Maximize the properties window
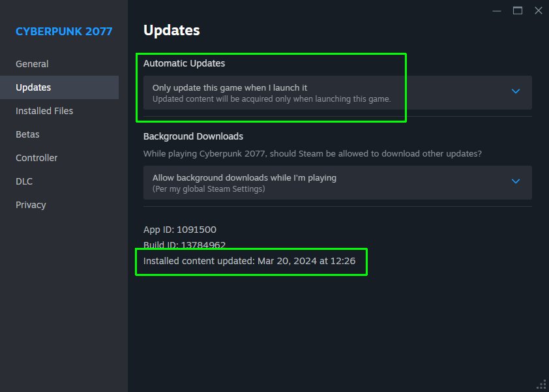 [518, 10]
